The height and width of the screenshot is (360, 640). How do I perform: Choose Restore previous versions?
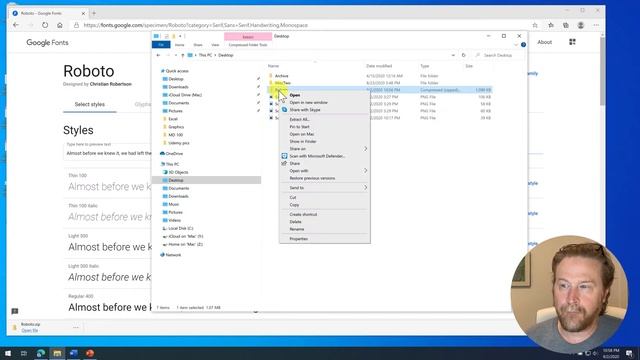[x=312, y=178]
